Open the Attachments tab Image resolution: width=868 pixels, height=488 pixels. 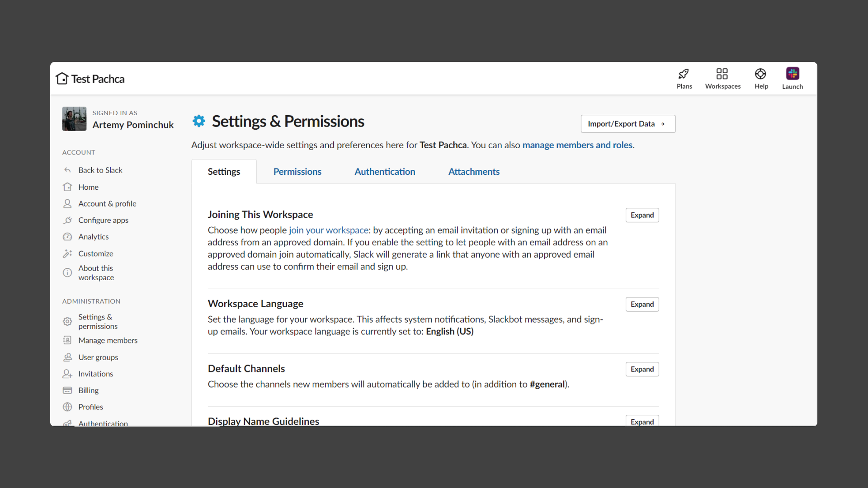click(474, 172)
